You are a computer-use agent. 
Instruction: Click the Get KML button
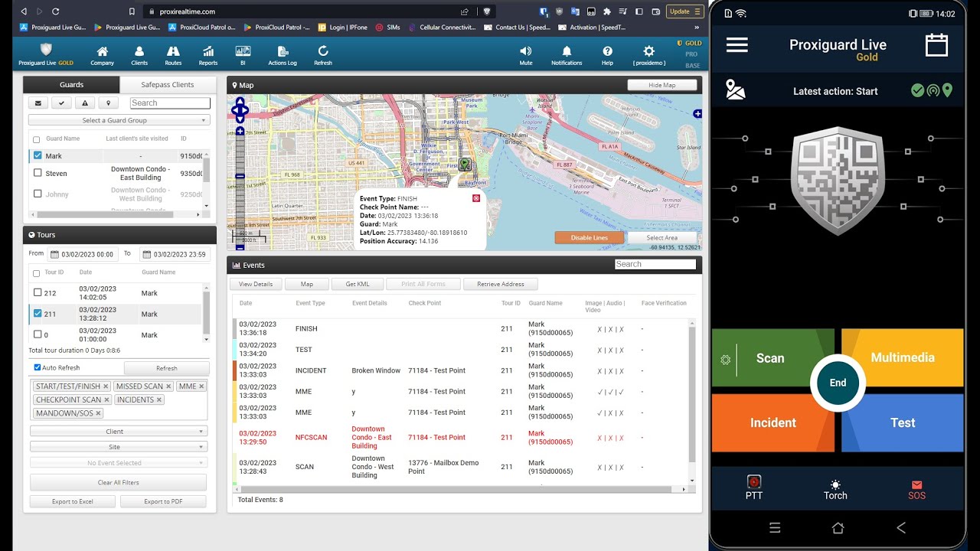pos(358,284)
